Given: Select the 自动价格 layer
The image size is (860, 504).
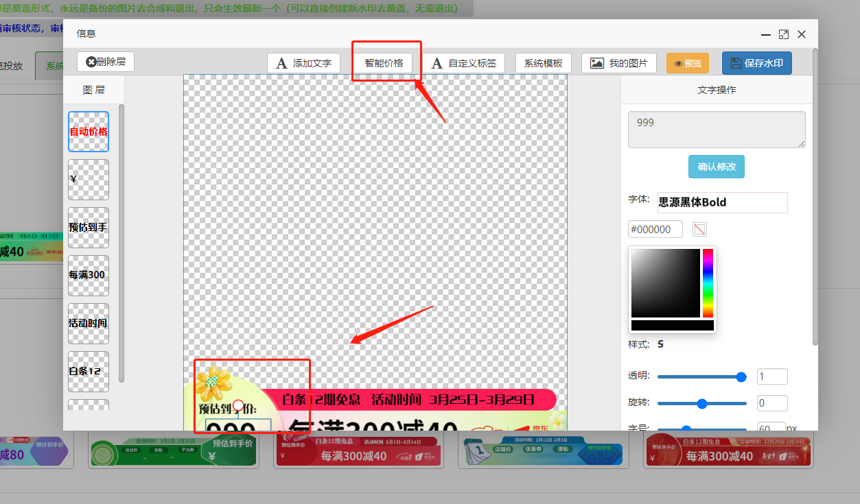Looking at the screenshot, I should 89,132.
